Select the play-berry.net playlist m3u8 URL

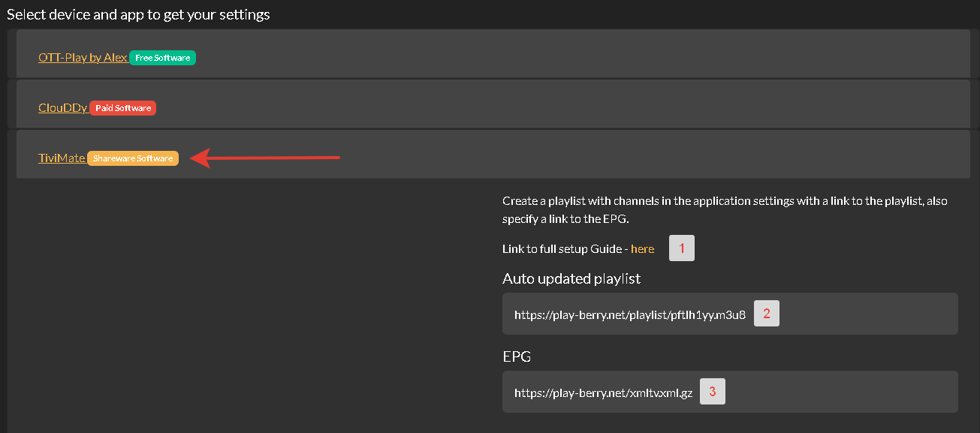629,314
